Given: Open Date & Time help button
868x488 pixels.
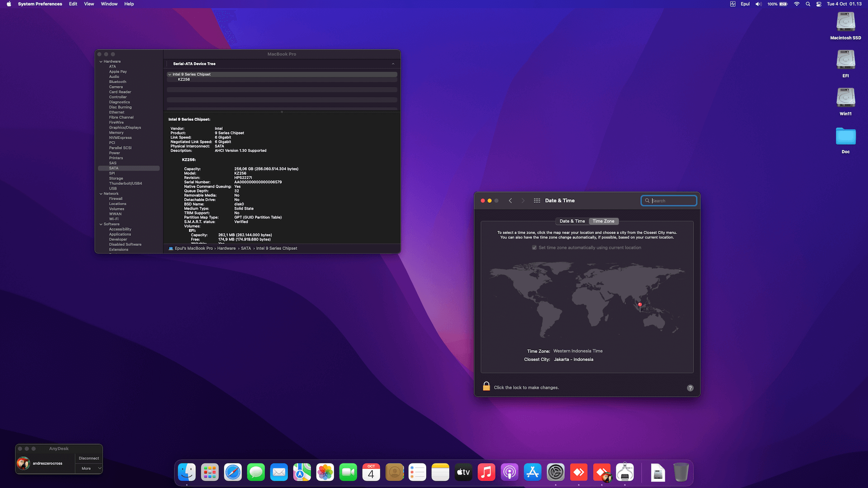Looking at the screenshot, I should 690,388.
